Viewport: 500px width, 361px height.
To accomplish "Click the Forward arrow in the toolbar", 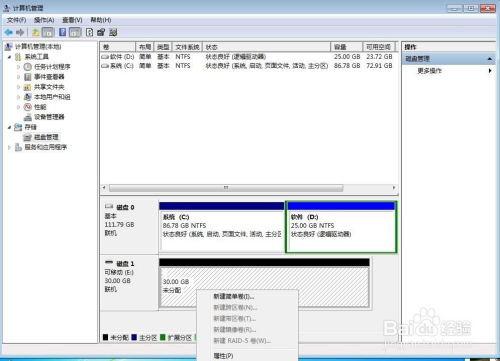I will 20,32.
